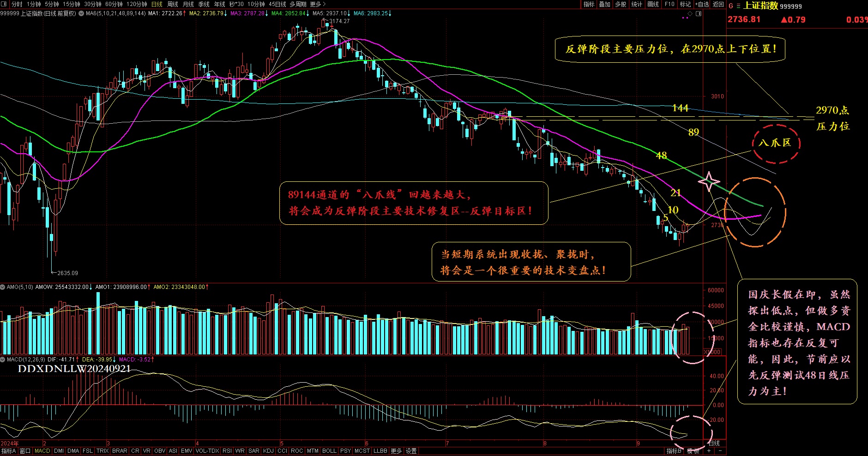Select the KDJ indicator tab

click(268, 451)
